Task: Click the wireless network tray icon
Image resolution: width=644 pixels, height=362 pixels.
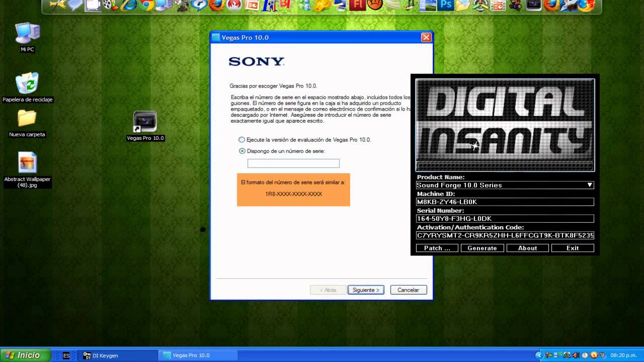Action: (x=557, y=355)
